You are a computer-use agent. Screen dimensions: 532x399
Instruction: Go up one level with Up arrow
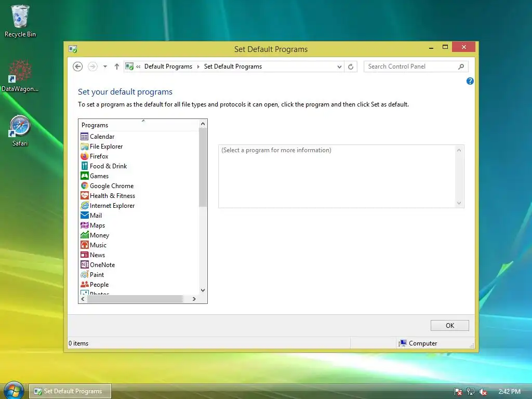pyautogui.click(x=117, y=66)
